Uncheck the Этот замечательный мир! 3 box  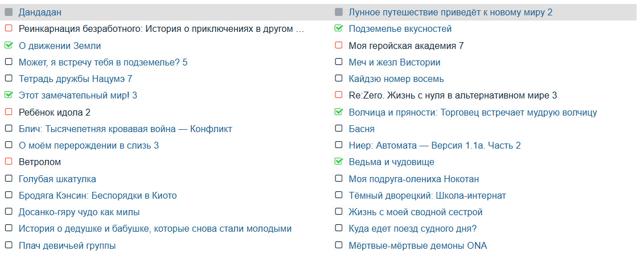pyautogui.click(x=9, y=96)
